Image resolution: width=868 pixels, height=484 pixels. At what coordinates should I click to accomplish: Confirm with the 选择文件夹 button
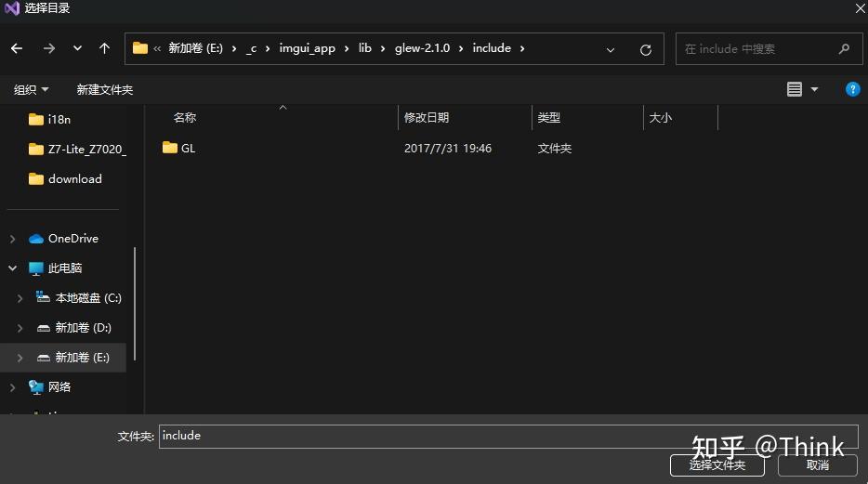[x=717, y=465]
